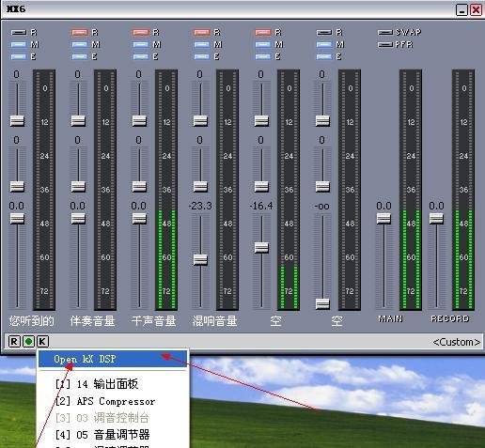Click the fader handle at -16.4
This screenshot has width=485, height=448.
click(x=261, y=248)
